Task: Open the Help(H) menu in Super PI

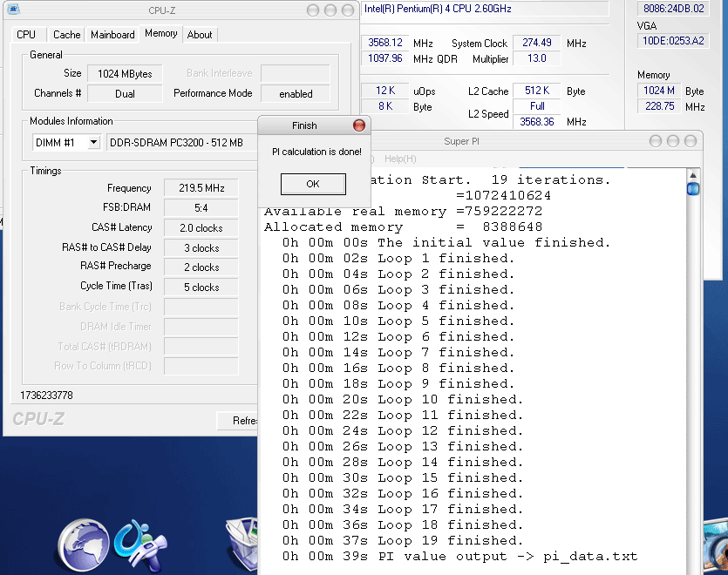Action: (x=400, y=159)
